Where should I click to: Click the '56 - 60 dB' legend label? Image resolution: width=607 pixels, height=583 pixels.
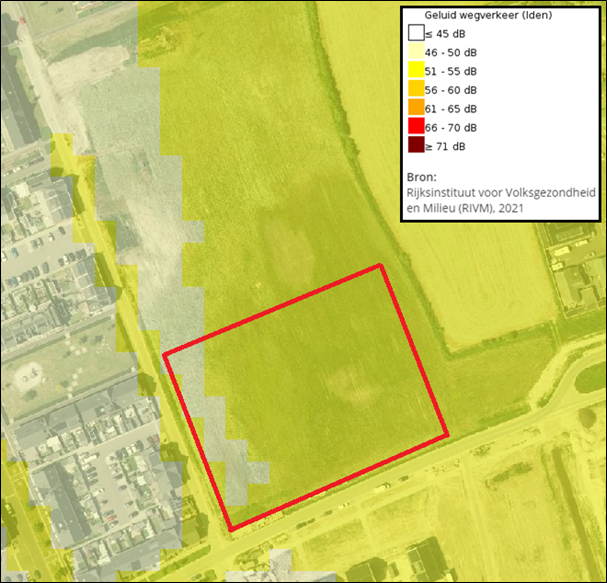[x=451, y=90]
